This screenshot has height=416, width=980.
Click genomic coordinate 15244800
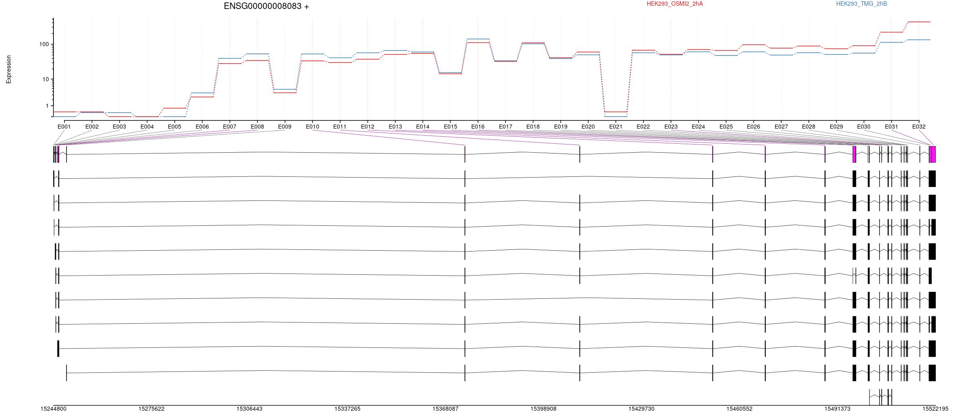[x=53, y=409]
